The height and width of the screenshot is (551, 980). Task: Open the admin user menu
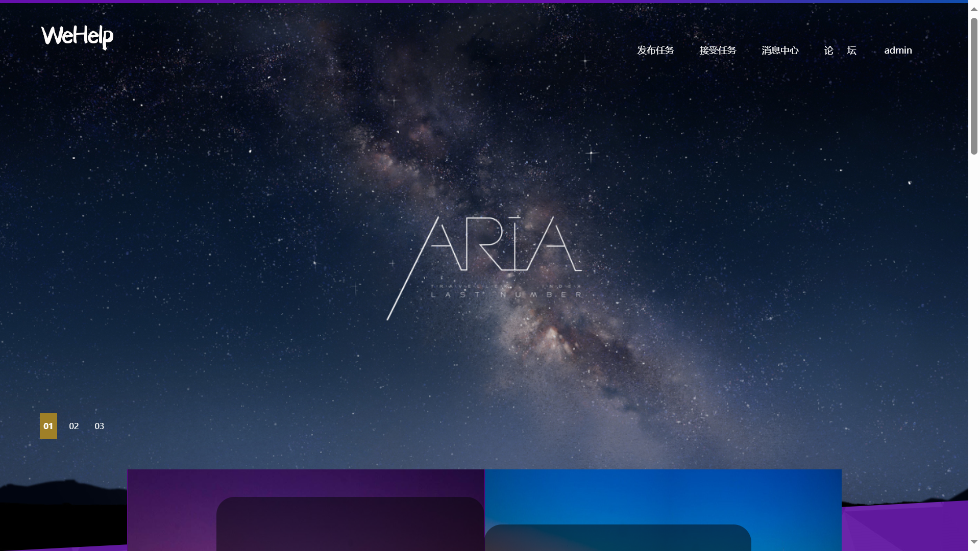coord(898,50)
